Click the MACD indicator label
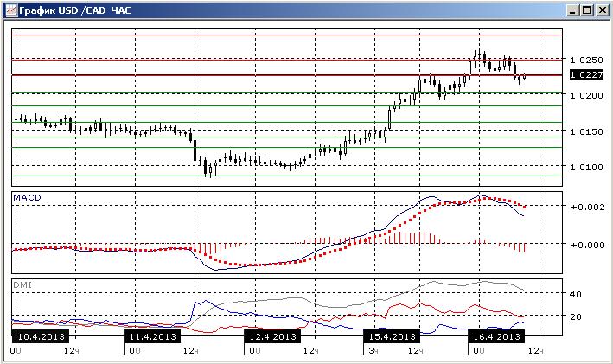Image resolution: width=613 pixels, height=364 pixels. coord(27,197)
